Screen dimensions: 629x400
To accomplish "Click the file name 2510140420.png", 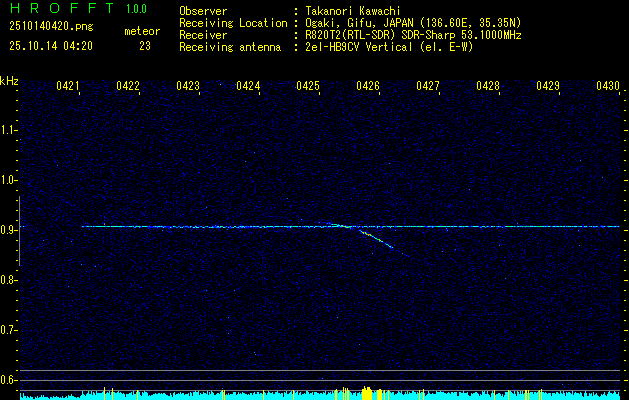I will click(51, 27).
